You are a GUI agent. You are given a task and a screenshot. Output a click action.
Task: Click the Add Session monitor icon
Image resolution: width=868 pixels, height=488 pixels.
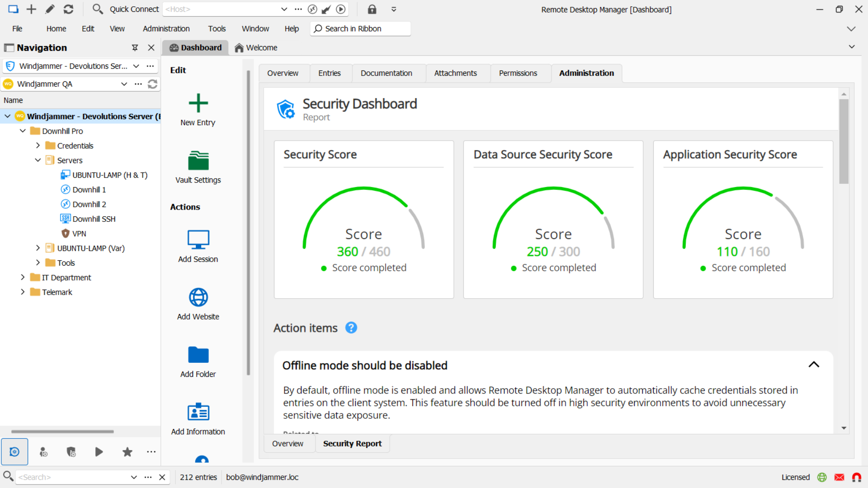(198, 240)
